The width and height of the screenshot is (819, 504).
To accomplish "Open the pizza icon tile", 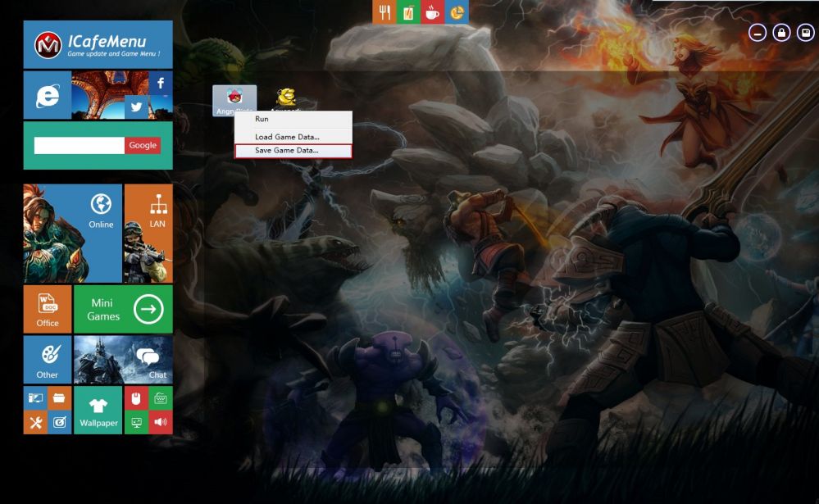I will pos(457,11).
